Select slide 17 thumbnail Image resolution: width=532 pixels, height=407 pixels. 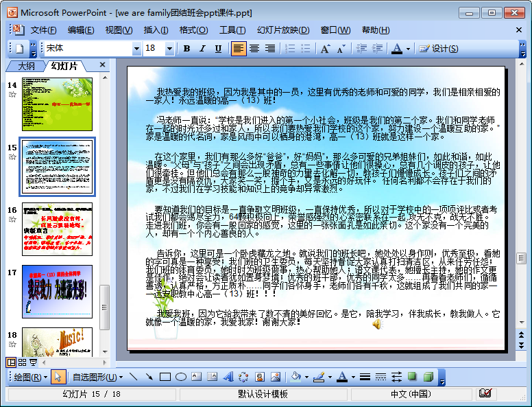coord(57,292)
